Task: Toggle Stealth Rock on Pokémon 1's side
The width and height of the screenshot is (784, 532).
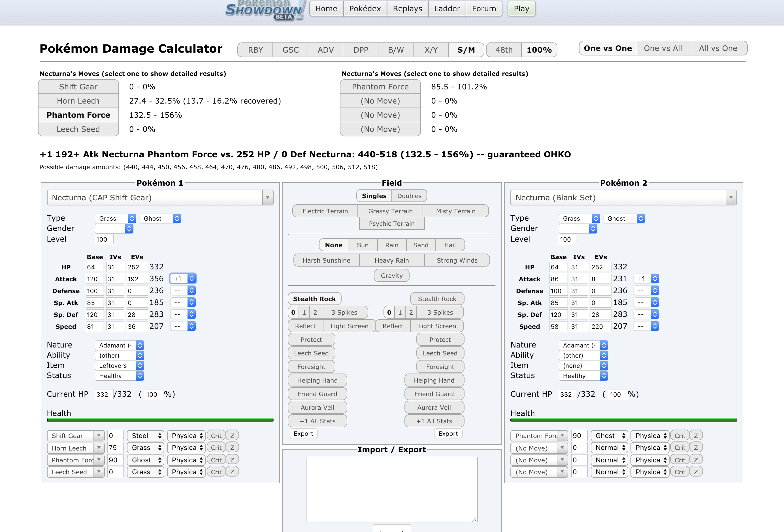Action: coord(314,299)
